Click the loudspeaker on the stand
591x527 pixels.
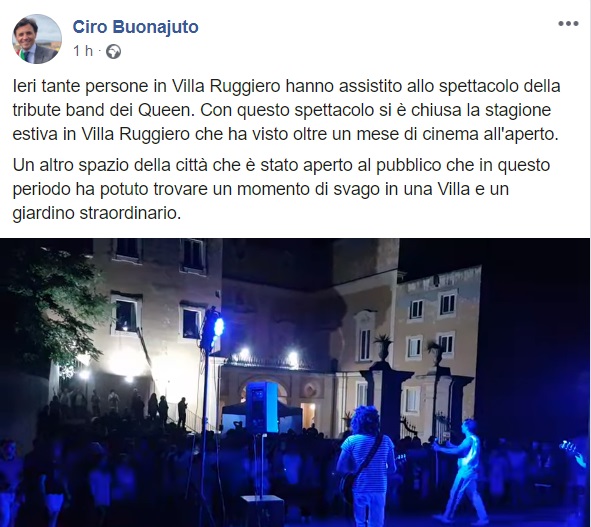pyautogui.click(x=262, y=407)
